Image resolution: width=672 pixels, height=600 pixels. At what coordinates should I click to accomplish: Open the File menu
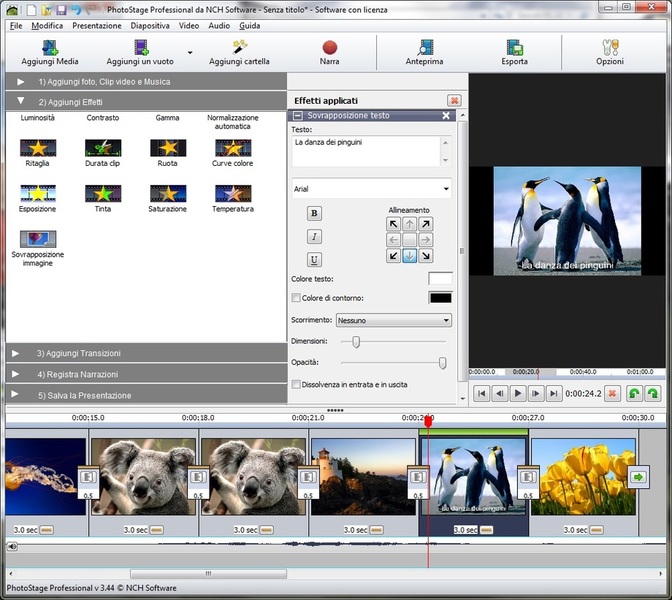(x=16, y=26)
